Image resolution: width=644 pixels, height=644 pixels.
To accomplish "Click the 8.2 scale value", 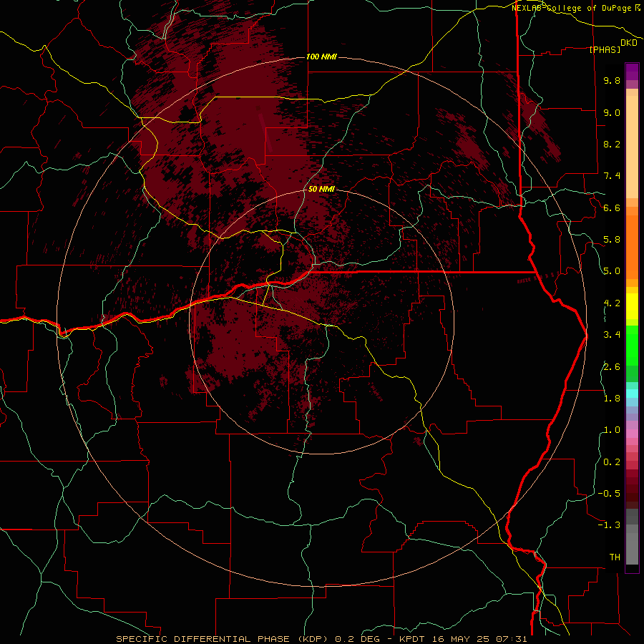I will click(612, 144).
